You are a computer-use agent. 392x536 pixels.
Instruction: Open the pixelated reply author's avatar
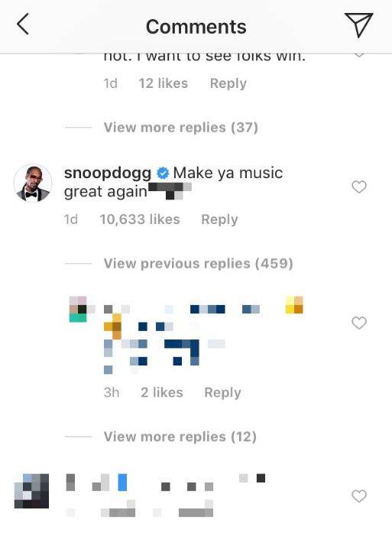click(78, 310)
